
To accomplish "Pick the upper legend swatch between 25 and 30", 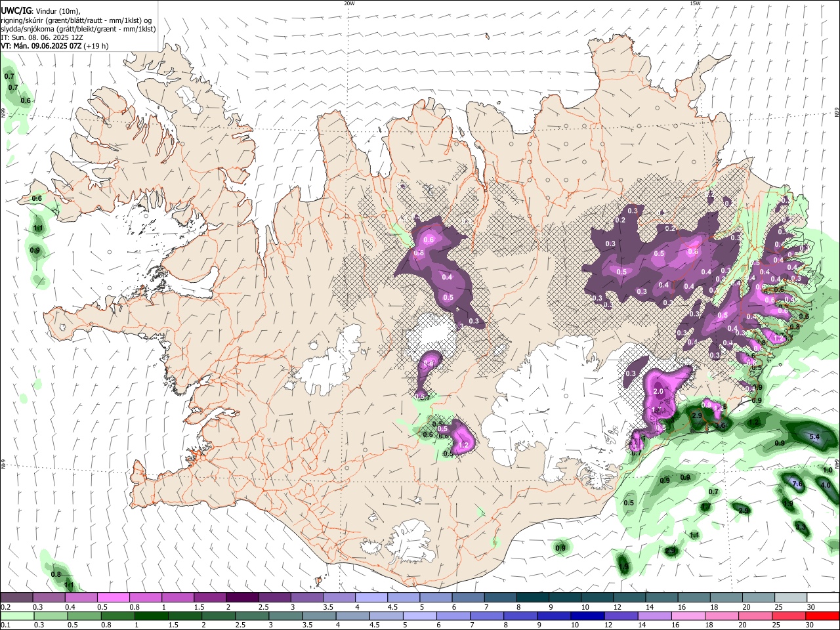I will point(791,598).
